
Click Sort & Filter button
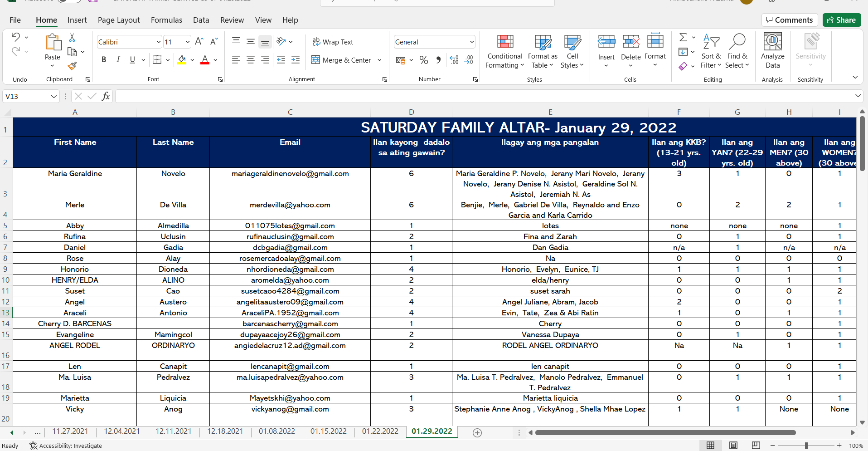click(x=711, y=51)
